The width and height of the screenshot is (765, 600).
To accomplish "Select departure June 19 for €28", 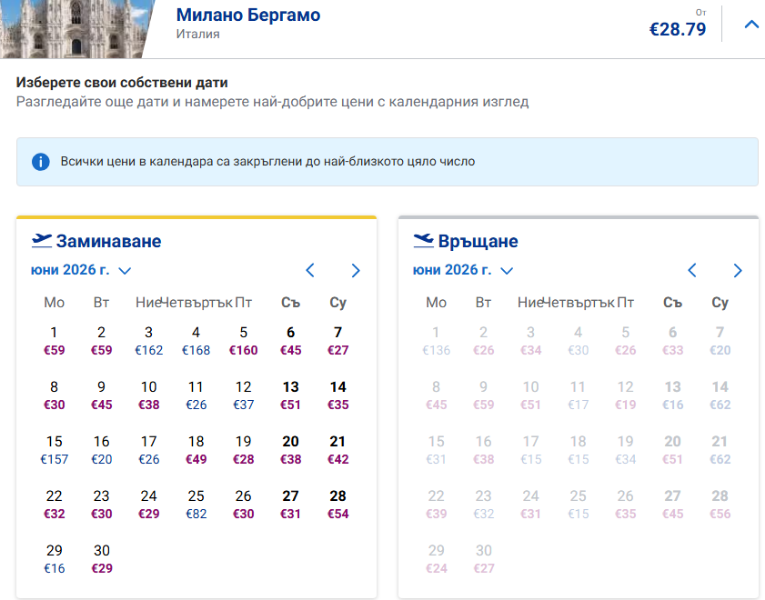I will [x=243, y=450].
